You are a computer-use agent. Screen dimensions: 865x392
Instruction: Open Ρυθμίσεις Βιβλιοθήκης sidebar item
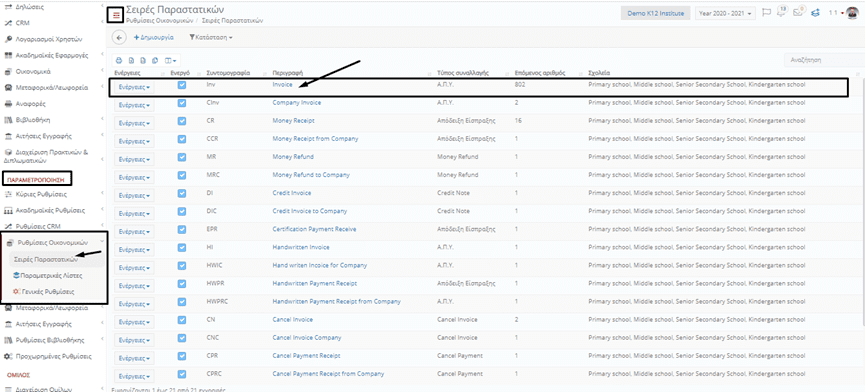(x=49, y=340)
